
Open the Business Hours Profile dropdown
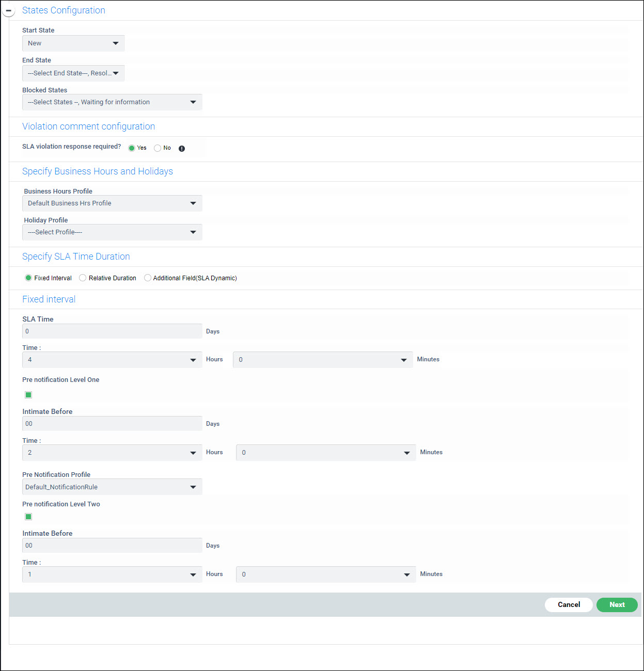pyautogui.click(x=112, y=203)
